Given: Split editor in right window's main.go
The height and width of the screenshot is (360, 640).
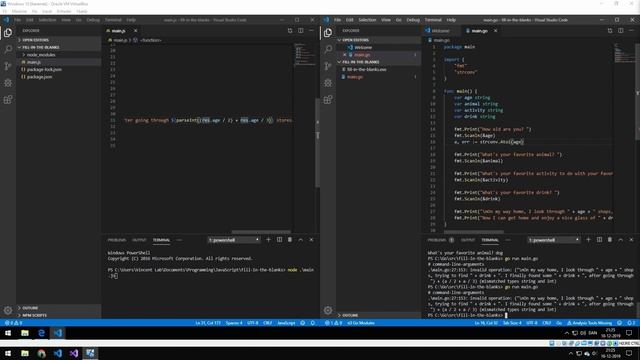Looking at the screenshot, I should [620, 31].
